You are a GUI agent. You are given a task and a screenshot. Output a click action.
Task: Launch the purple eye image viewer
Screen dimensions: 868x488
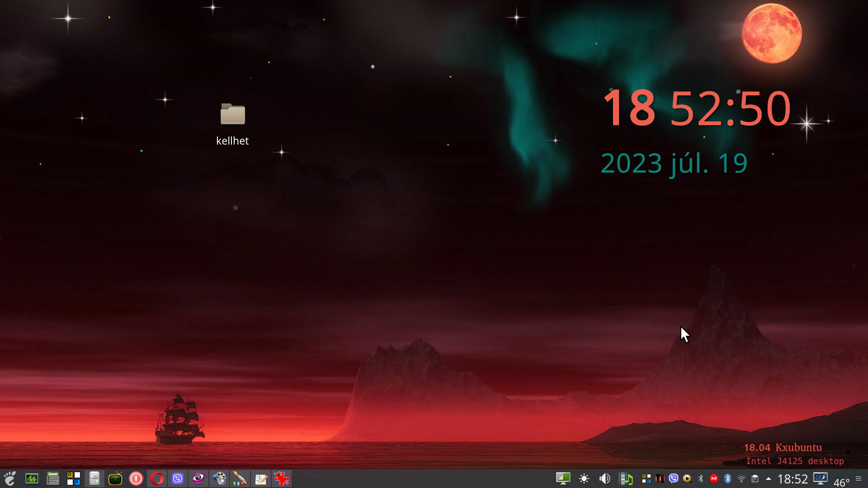pos(198,479)
